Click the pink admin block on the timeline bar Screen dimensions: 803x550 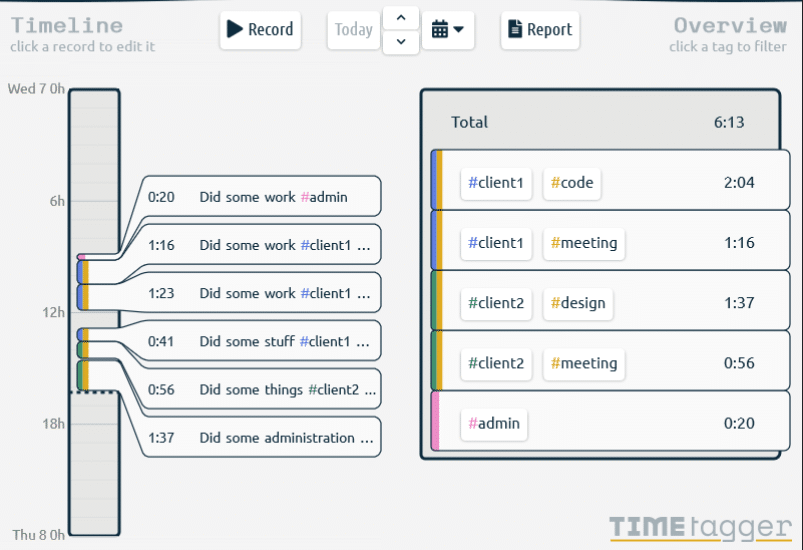click(81, 257)
